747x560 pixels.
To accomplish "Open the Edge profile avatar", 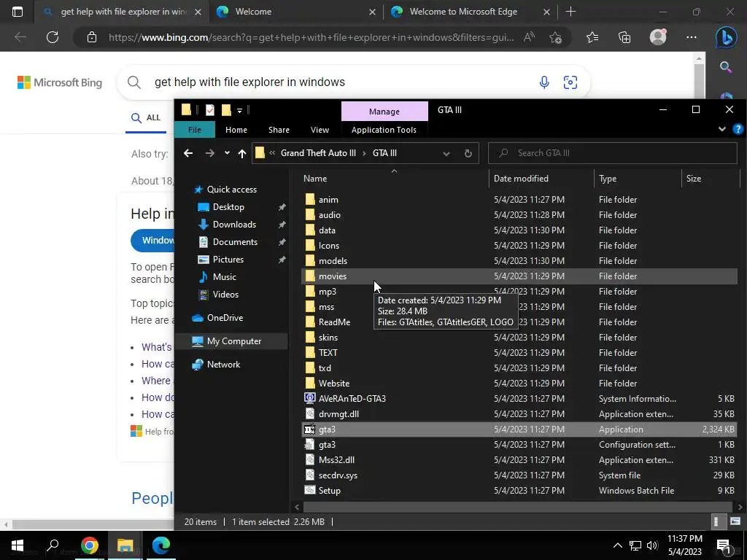I will click(658, 36).
